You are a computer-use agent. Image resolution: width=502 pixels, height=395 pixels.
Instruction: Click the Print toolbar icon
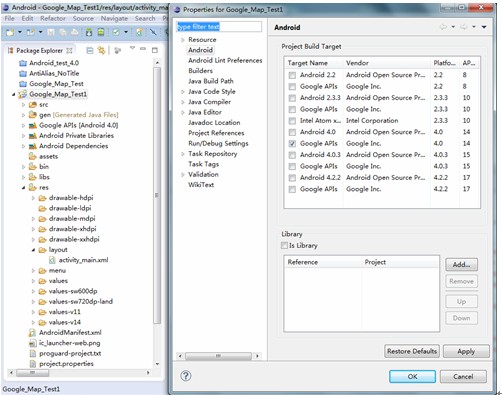pyautogui.click(x=75, y=32)
